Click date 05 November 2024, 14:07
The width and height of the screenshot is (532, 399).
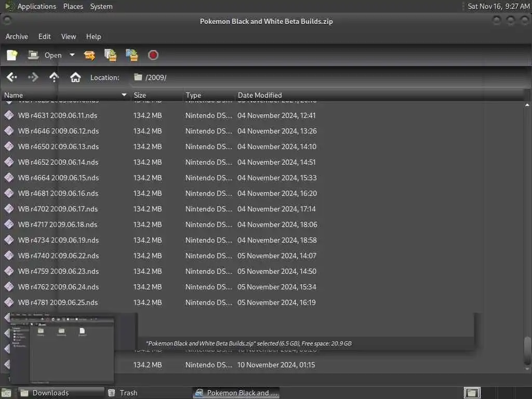[x=277, y=256]
